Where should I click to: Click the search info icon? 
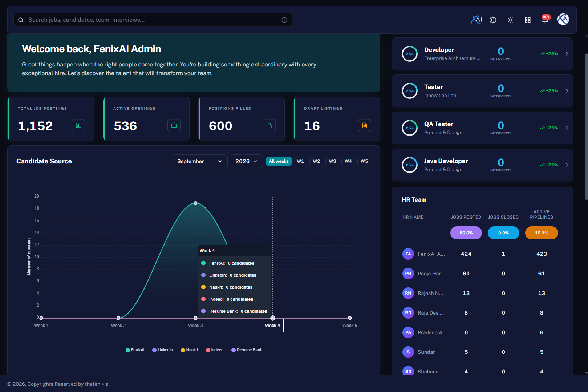[x=284, y=20]
